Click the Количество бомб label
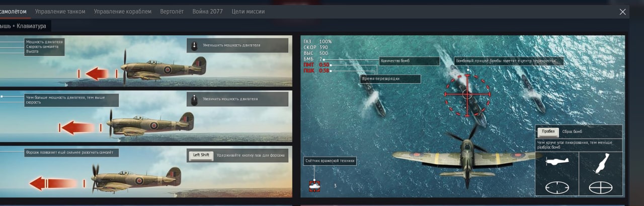This screenshot has width=644, height=206. pyautogui.click(x=409, y=61)
